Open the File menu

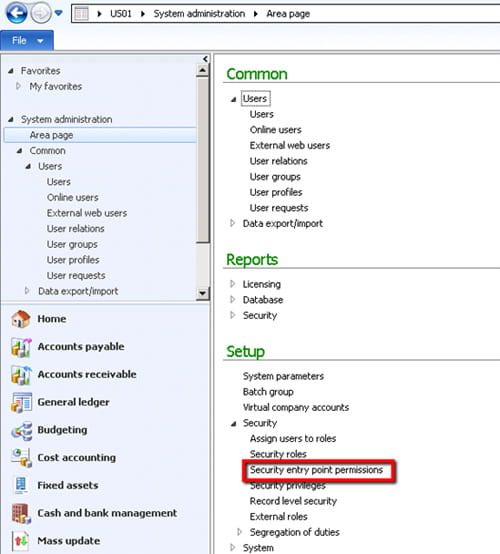(27, 41)
